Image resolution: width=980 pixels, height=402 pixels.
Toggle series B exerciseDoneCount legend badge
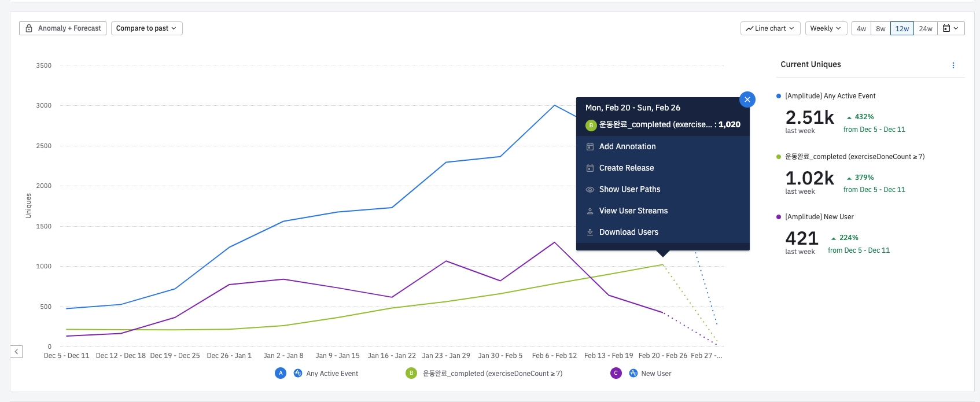pyautogui.click(x=411, y=374)
